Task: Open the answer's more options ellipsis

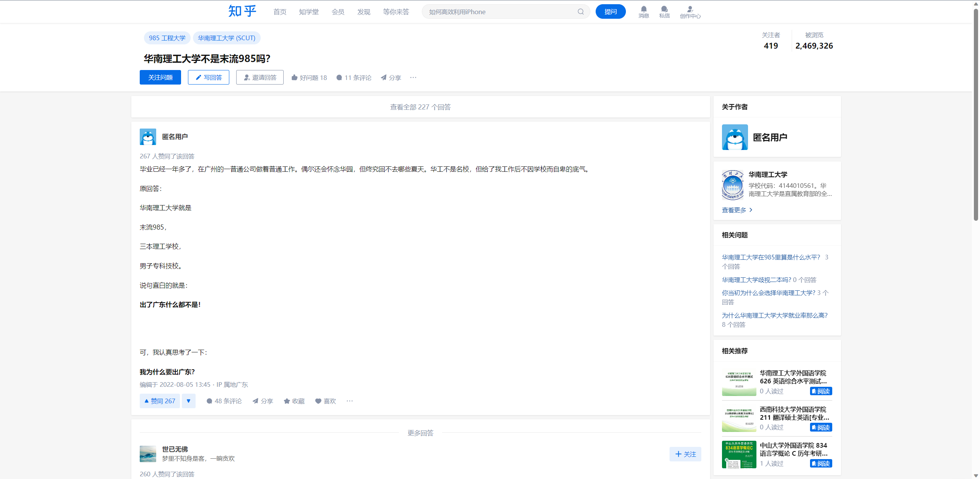Action: [x=350, y=401]
